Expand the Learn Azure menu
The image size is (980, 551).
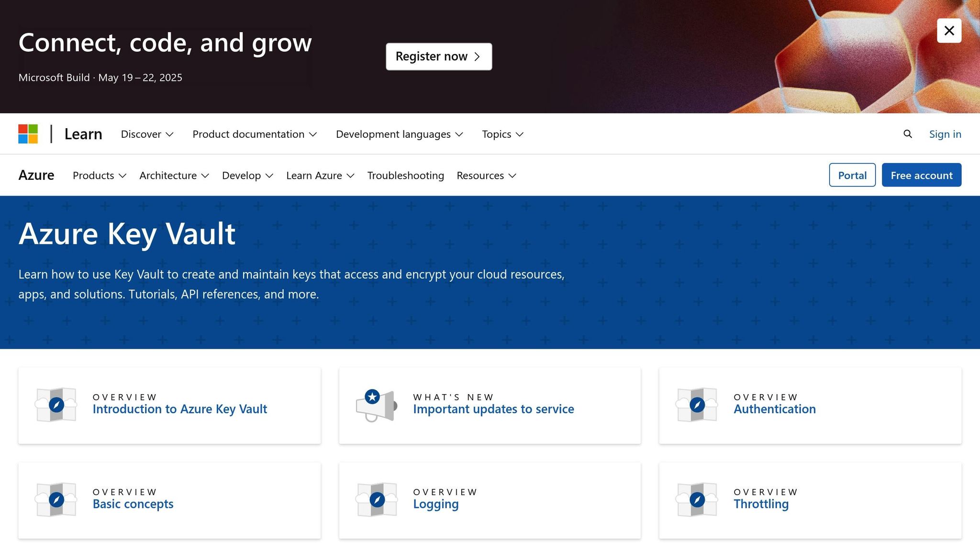click(320, 176)
